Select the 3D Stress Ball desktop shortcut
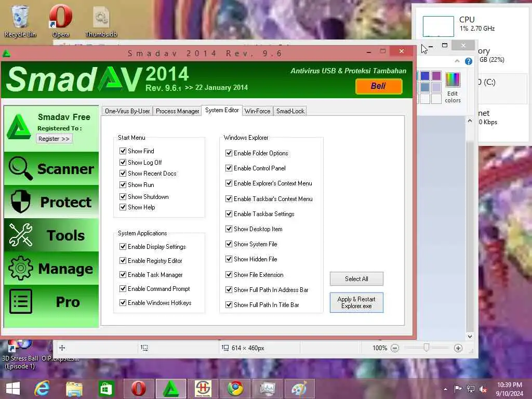The image size is (532, 399). (x=20, y=355)
